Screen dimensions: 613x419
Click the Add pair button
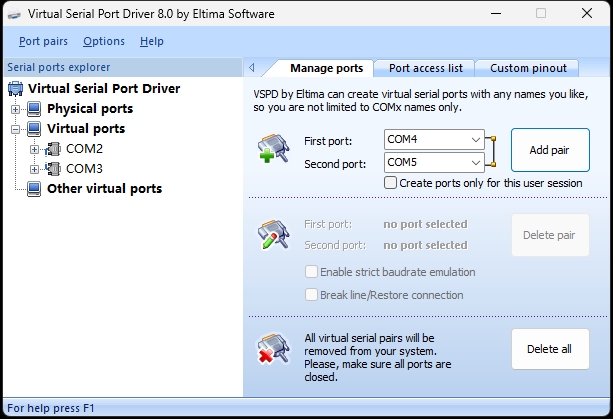click(x=550, y=150)
